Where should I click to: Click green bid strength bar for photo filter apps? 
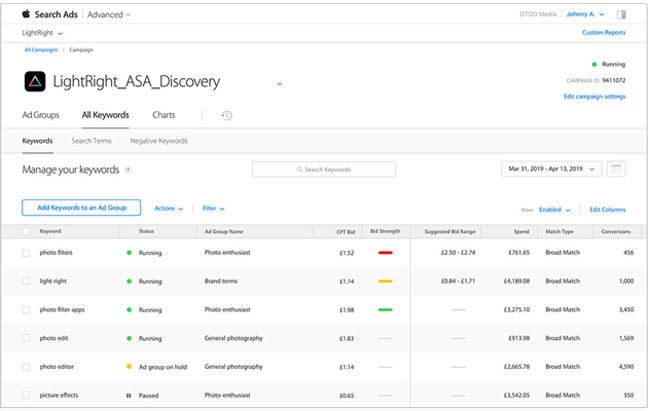point(385,310)
